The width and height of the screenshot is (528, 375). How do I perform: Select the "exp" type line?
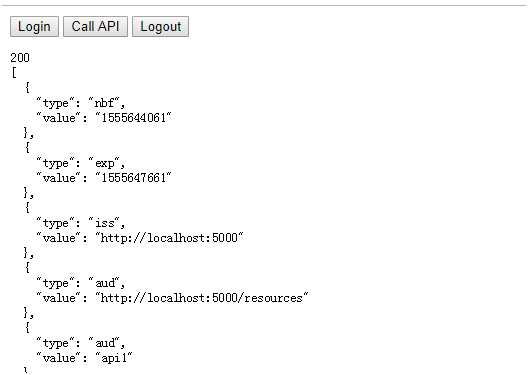coord(80,163)
